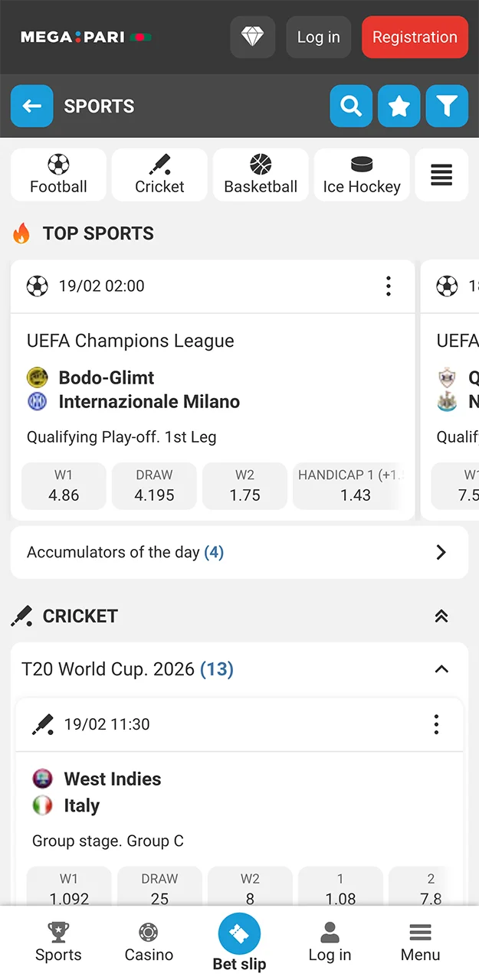Click the Log in button in top bar
479x980 pixels.
pyautogui.click(x=318, y=37)
